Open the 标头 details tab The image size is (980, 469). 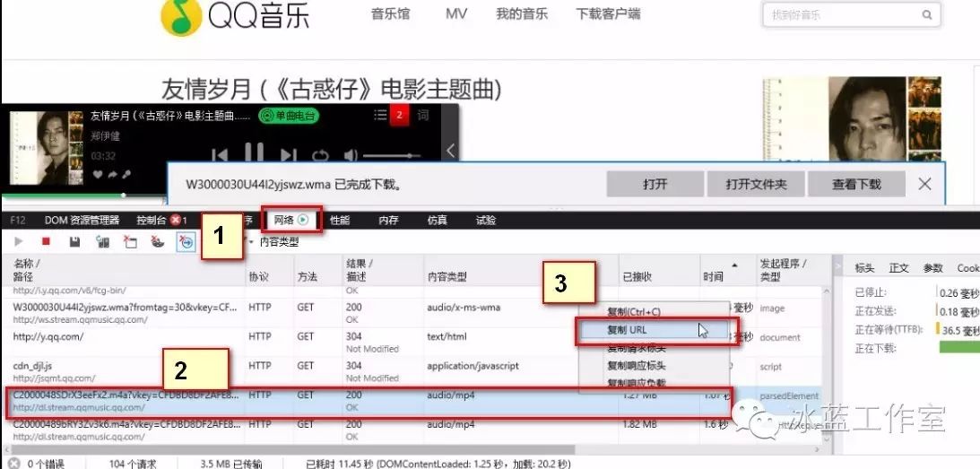click(864, 267)
